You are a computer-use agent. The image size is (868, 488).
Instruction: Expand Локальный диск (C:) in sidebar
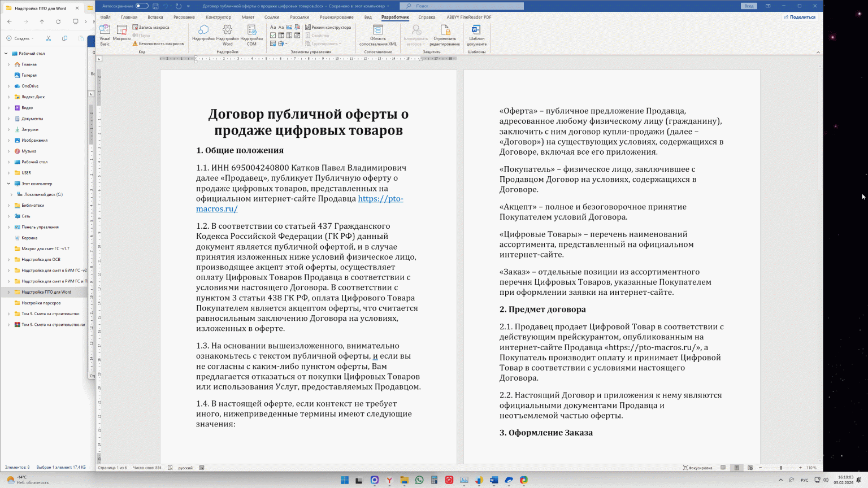point(11,194)
